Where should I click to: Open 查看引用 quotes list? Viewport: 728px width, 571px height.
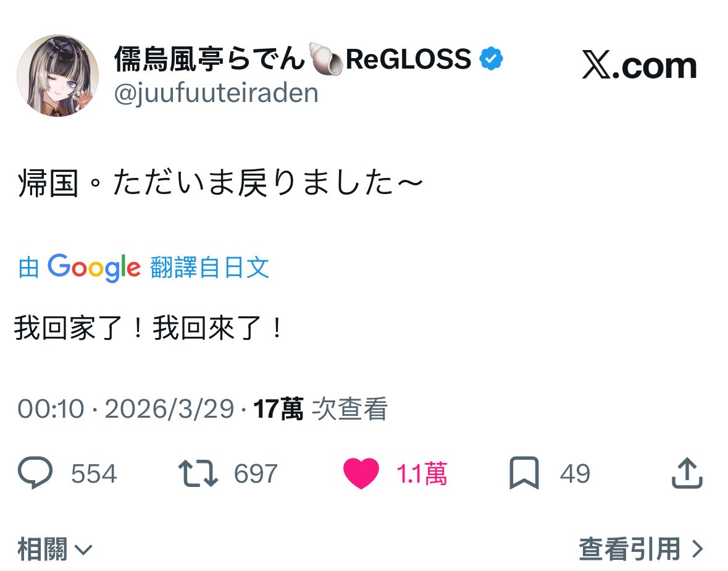click(630, 549)
